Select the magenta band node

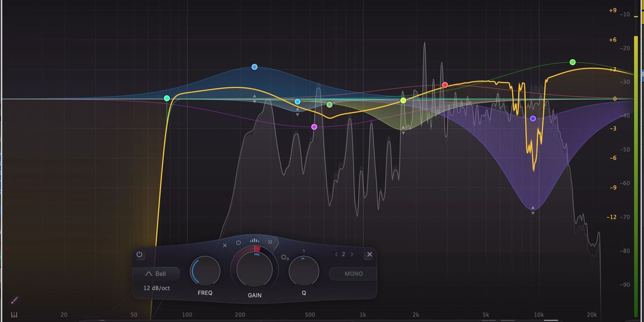click(x=314, y=127)
